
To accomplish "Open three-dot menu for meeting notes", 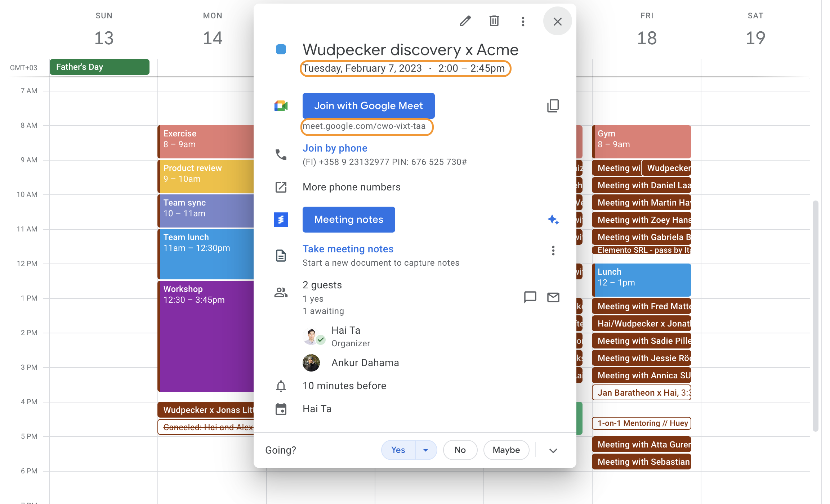I will point(553,250).
